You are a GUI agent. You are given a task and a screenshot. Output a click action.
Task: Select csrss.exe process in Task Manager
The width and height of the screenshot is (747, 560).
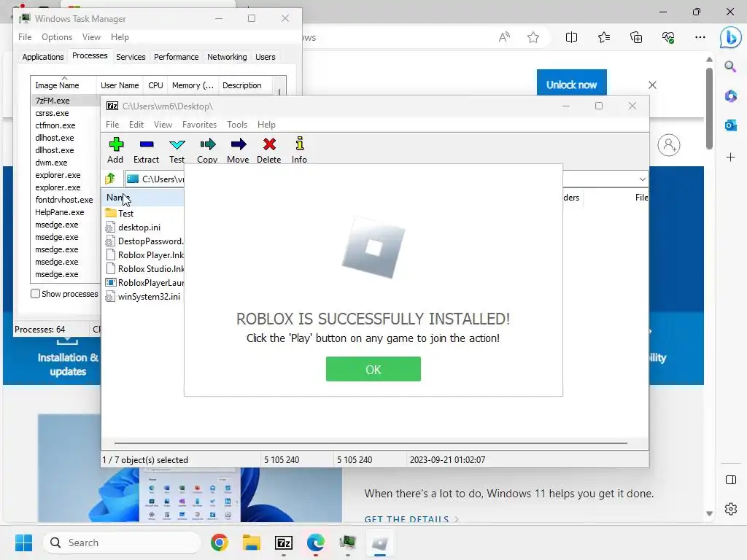pyautogui.click(x=52, y=113)
